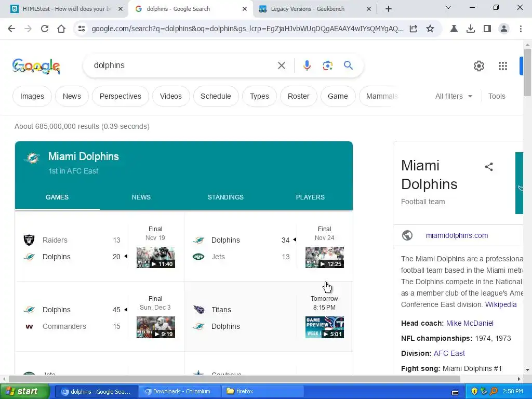Open the Google apps grid
Viewport: 532px width, 399px height.
coord(503,66)
